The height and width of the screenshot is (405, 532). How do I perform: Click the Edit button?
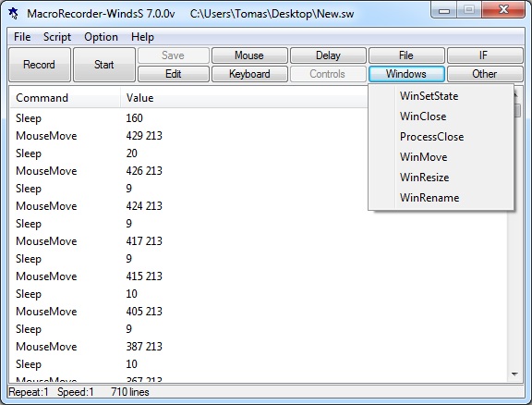point(174,74)
